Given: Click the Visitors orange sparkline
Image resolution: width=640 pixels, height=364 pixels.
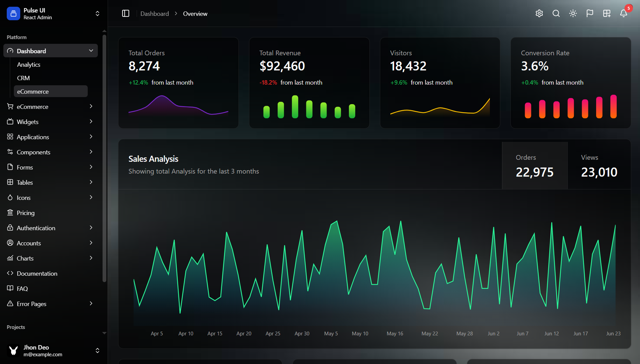Looking at the screenshot, I should [x=440, y=107].
